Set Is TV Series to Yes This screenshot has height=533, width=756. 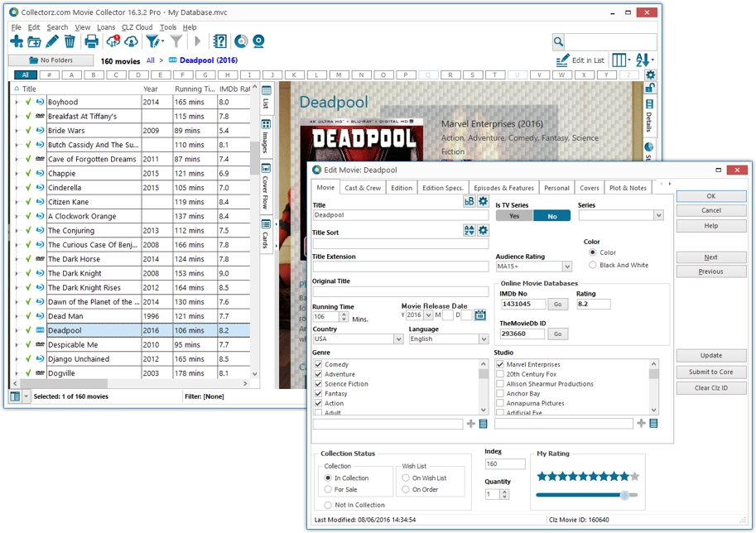514,216
